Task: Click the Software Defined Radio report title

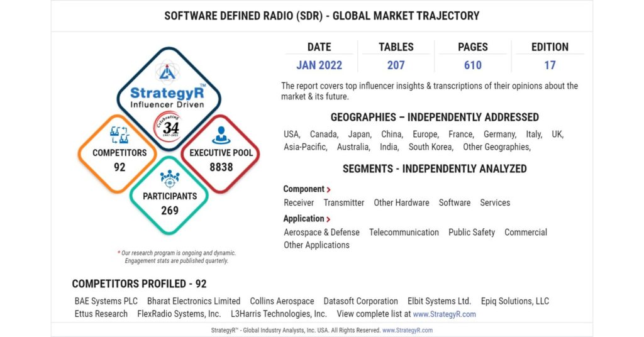Action: coord(321,16)
